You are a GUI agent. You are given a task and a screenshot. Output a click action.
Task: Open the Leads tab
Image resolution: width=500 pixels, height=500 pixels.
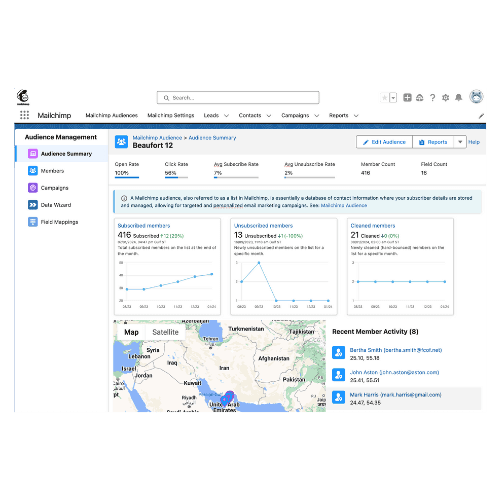211,115
